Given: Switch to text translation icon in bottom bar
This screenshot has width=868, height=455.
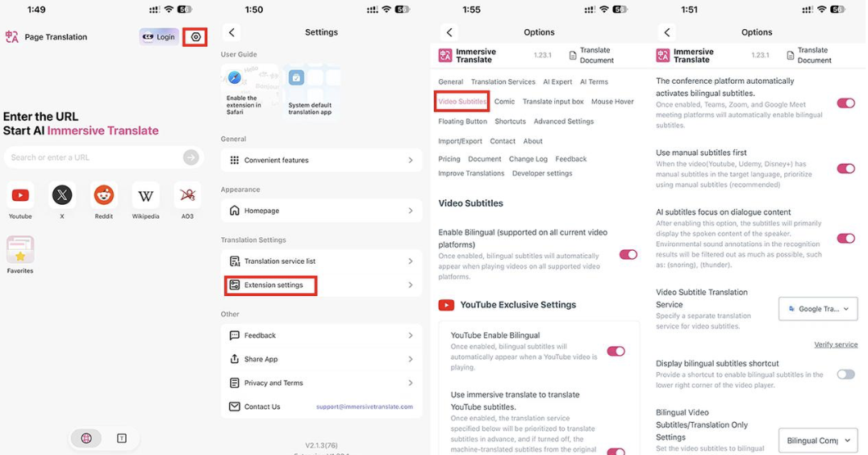Looking at the screenshot, I should 122,438.
